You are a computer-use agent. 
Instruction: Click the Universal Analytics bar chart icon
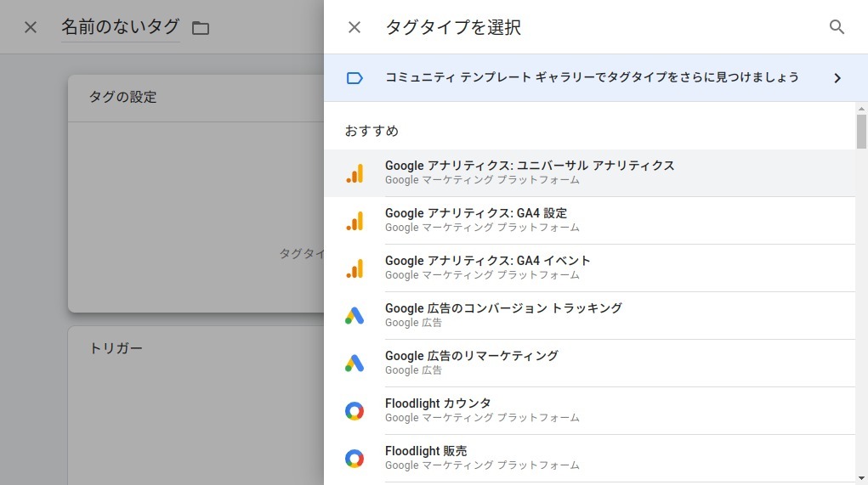click(355, 173)
